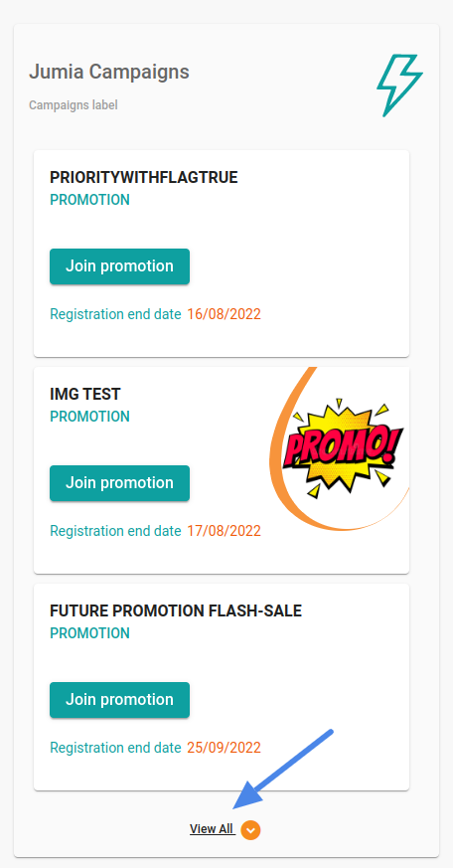
Task: Click PROMOTION label under IMG TEST
Action: [x=89, y=417]
